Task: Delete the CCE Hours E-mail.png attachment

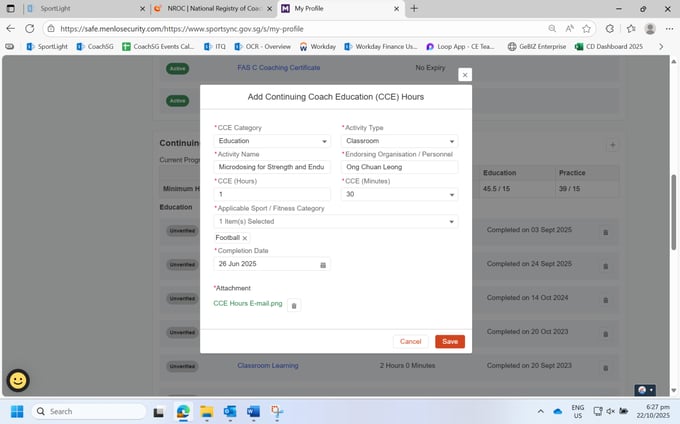Action: pos(294,305)
